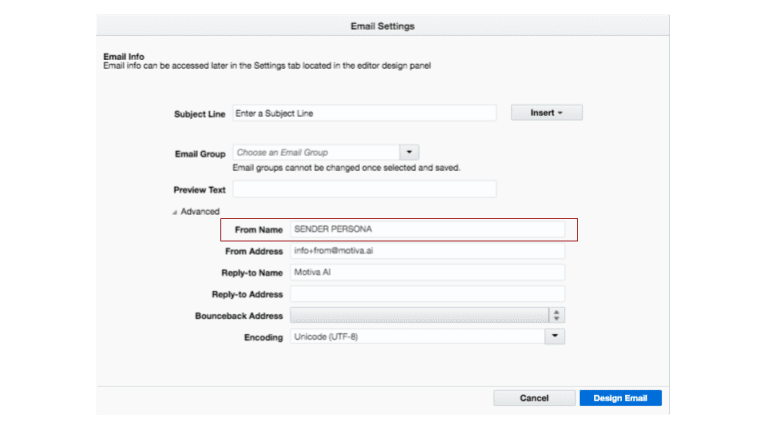Image resolution: width=768 pixels, height=430 pixels.
Task: Click the Subject Line text field
Action: [x=364, y=114]
